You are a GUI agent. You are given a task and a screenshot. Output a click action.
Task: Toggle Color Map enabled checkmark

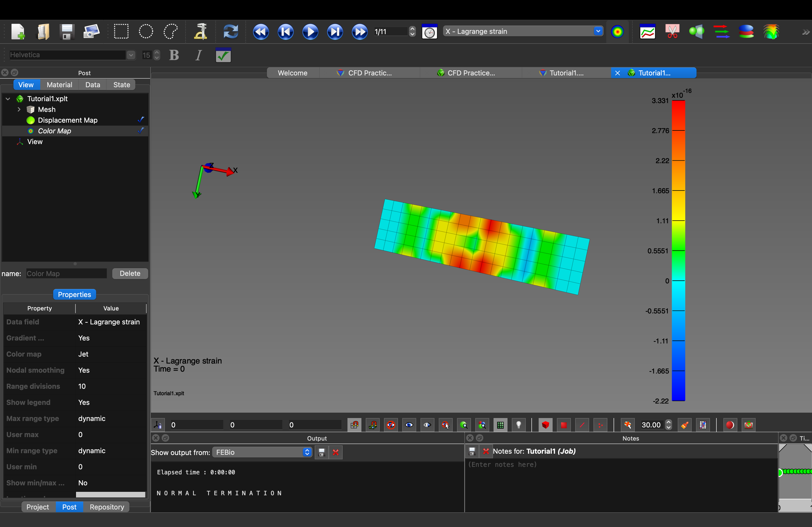141,130
